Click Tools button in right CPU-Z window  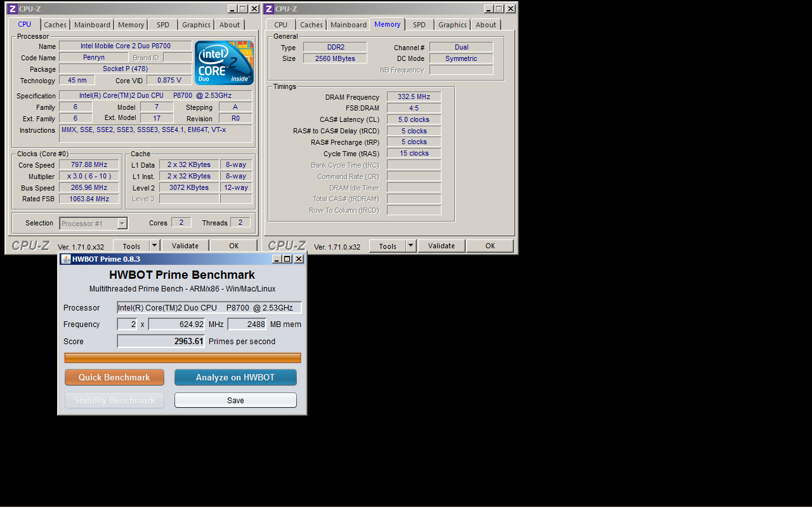point(388,246)
